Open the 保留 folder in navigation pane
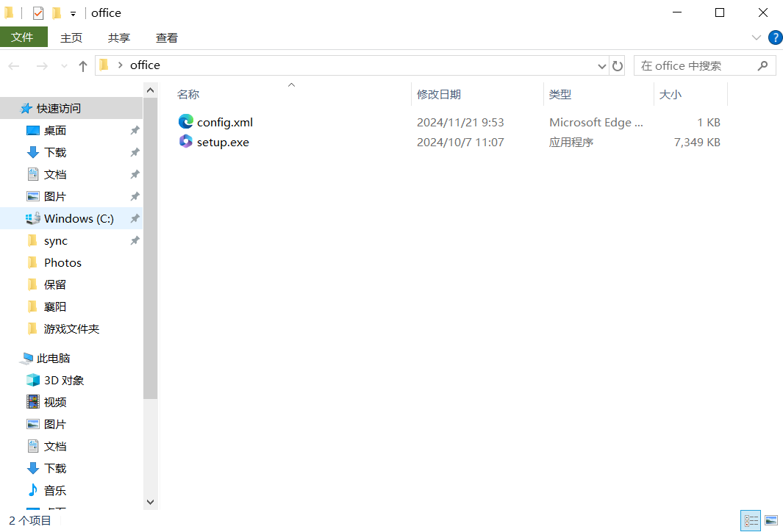This screenshot has height=532, width=783. click(x=55, y=284)
